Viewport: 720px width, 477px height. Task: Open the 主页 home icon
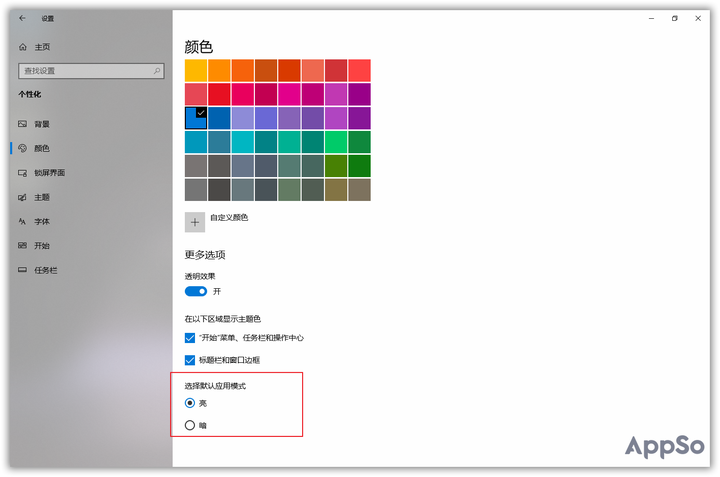22,47
